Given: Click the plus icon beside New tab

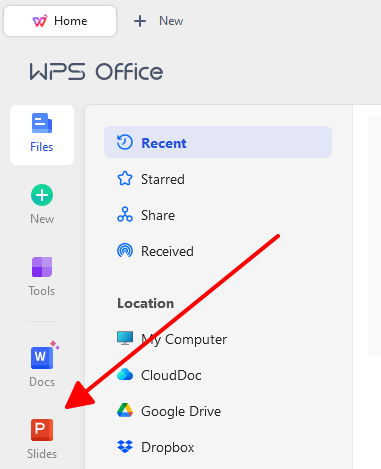Looking at the screenshot, I should (140, 21).
